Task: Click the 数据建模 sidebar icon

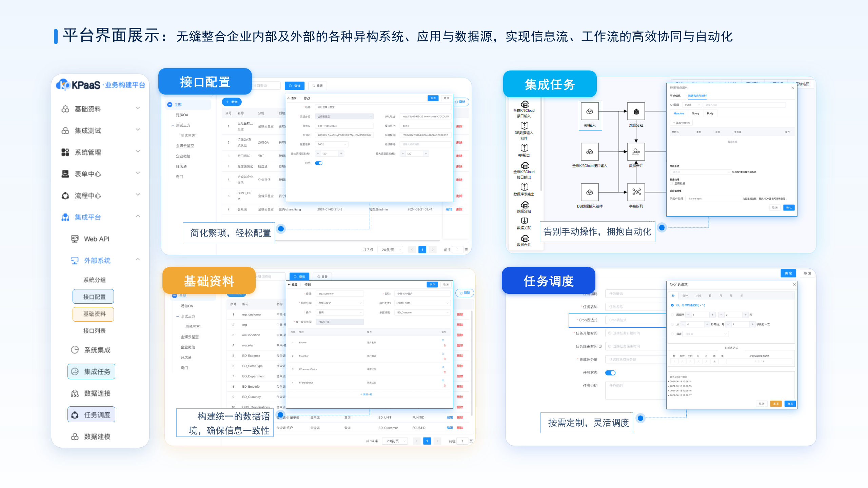Action: tap(75, 437)
